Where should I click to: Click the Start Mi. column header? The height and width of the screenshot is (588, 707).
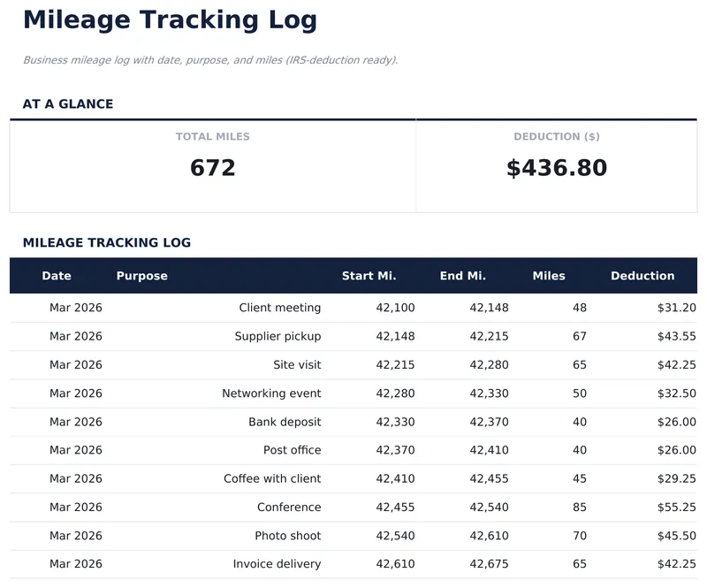tap(369, 276)
